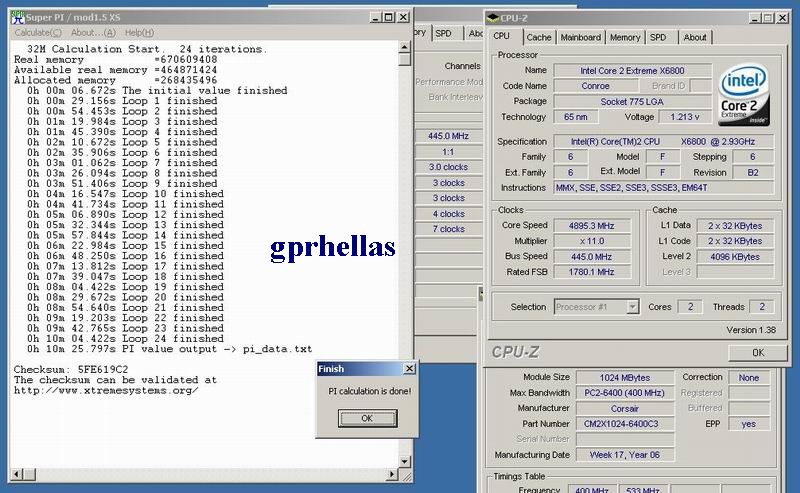Click the Rated FSB value 1780.1 MHz
800x493 pixels.
click(x=592, y=272)
